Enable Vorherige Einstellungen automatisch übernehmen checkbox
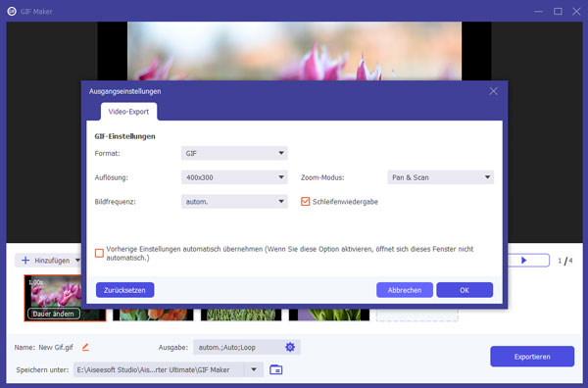The height and width of the screenshot is (388, 588). click(99, 253)
